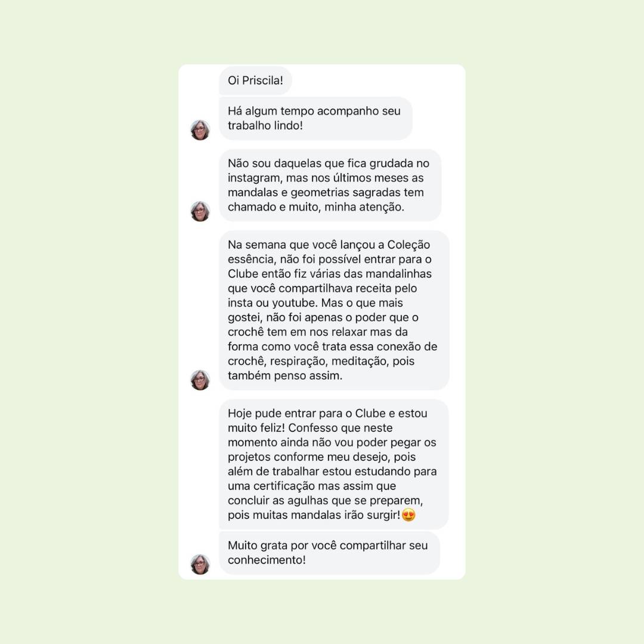Open the profile picture beside 'conhecimento!' message

tap(200, 564)
